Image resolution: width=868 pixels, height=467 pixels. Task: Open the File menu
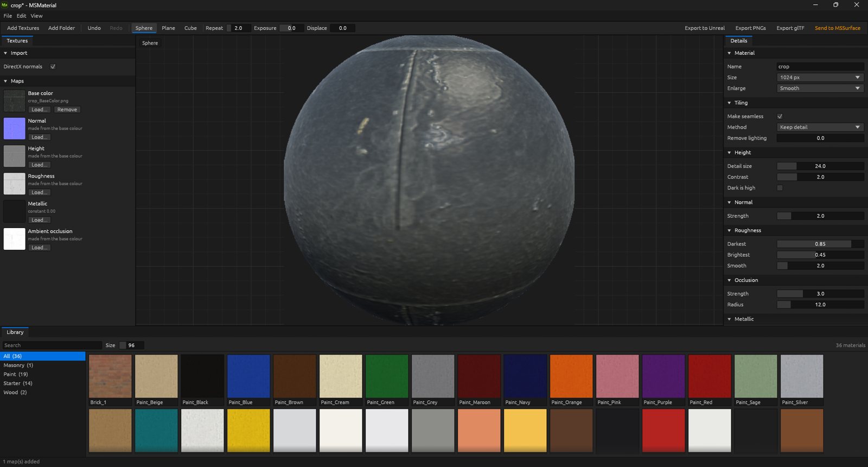[x=8, y=16]
